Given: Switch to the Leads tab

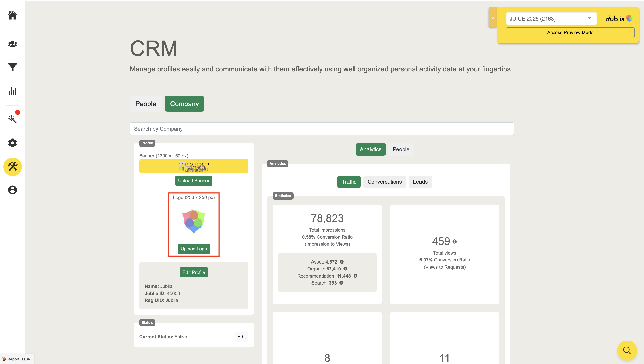Looking at the screenshot, I should pyautogui.click(x=420, y=182).
